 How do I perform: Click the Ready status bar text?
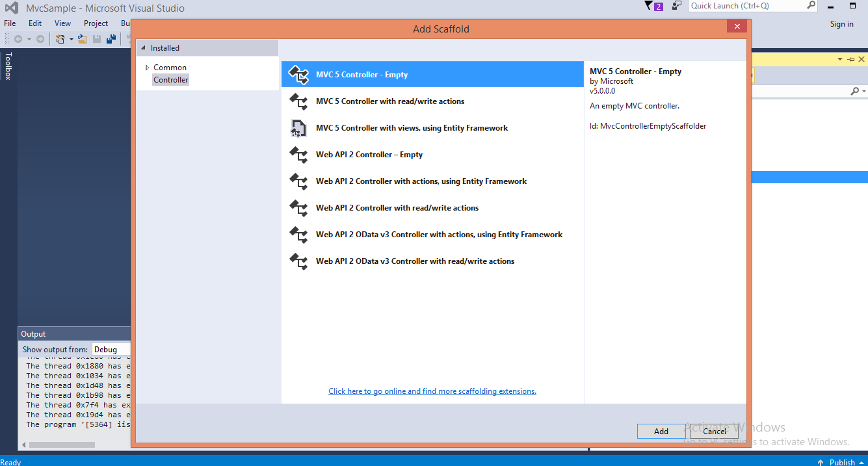(11, 462)
